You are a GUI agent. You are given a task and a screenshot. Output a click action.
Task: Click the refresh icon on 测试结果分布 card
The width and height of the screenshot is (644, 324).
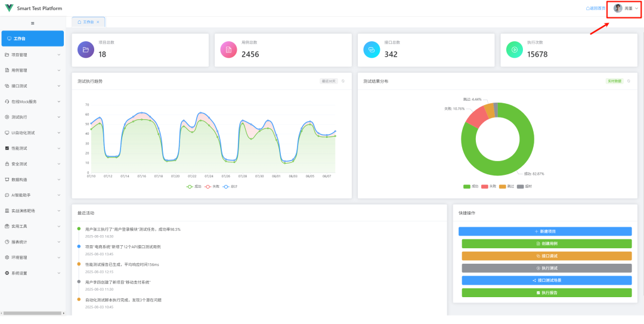coord(628,81)
